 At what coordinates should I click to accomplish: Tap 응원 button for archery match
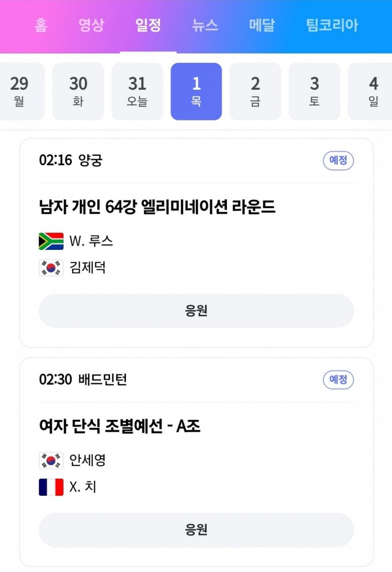[196, 311]
